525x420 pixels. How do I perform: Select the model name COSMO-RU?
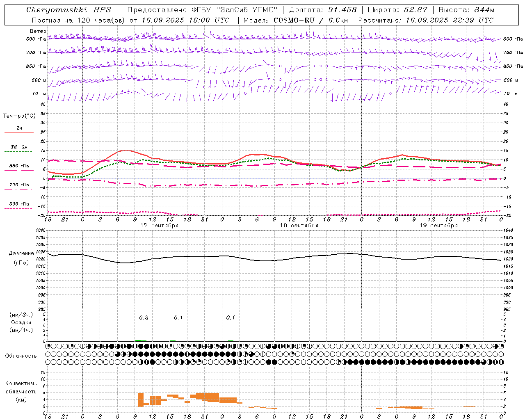click(294, 20)
